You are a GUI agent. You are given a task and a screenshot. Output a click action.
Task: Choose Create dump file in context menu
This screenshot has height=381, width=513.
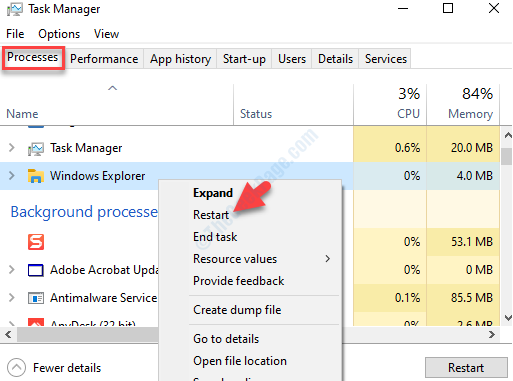tap(237, 310)
